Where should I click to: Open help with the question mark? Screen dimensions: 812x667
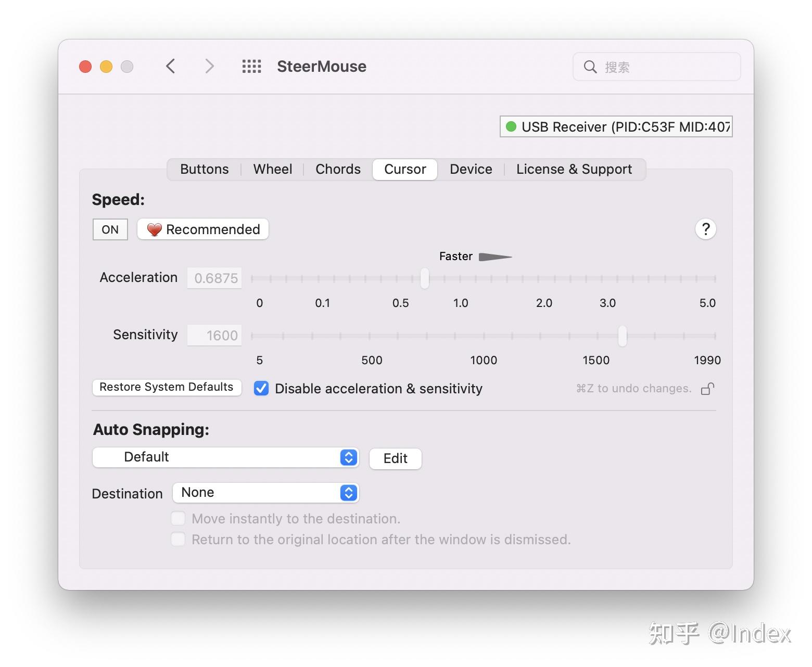point(706,229)
